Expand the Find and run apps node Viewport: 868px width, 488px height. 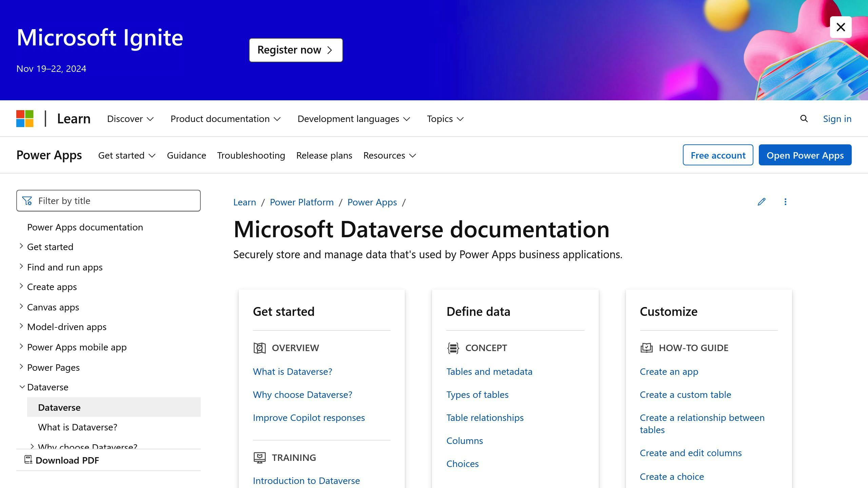pos(21,267)
